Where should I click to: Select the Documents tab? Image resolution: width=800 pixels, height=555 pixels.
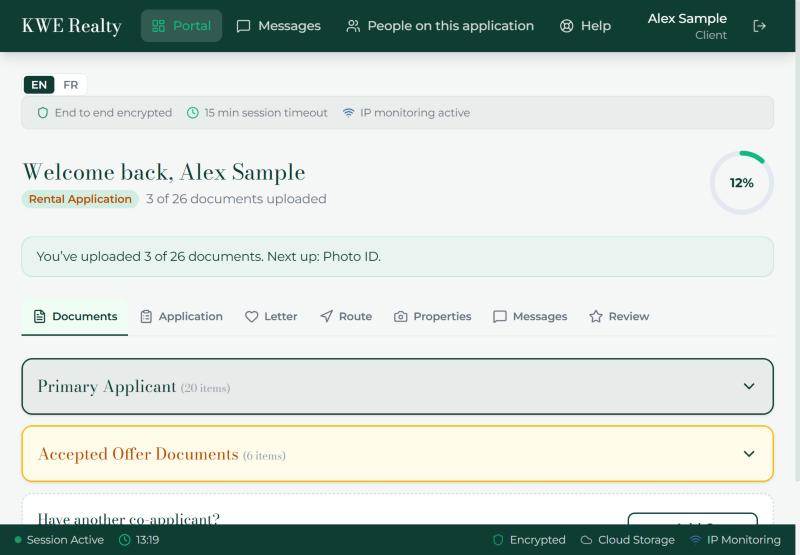point(74,317)
